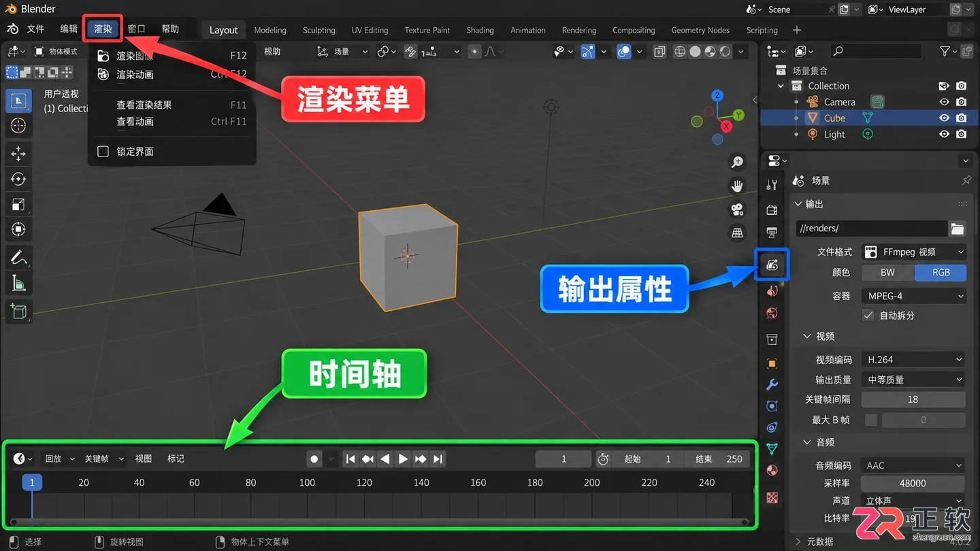Hide Camera in viewport via eye icon
The height and width of the screenshot is (551, 980).
(944, 102)
